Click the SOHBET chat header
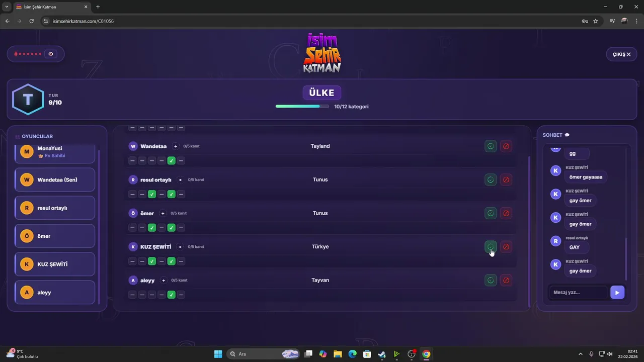This screenshot has height=362, width=644. point(555,135)
